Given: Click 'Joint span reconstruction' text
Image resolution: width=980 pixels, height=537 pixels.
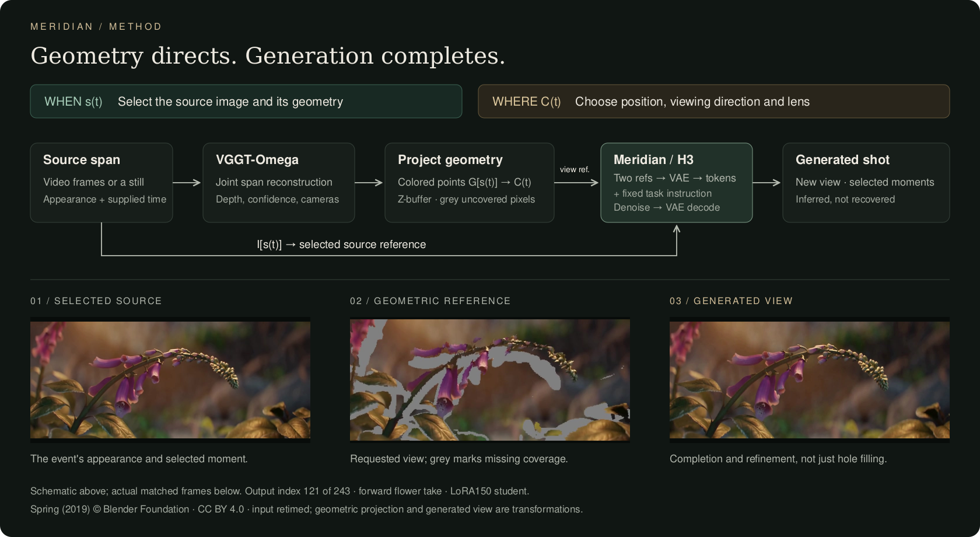Looking at the screenshot, I should pos(274,182).
